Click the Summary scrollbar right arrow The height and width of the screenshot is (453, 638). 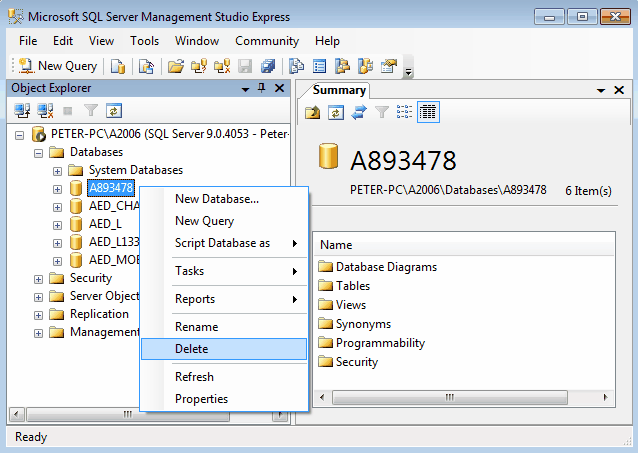click(605, 397)
